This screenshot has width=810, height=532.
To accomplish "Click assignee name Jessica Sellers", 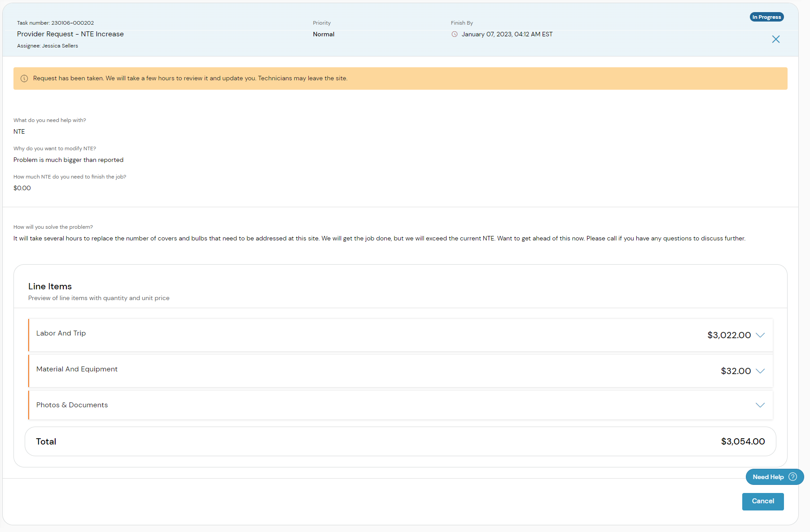I will point(60,45).
